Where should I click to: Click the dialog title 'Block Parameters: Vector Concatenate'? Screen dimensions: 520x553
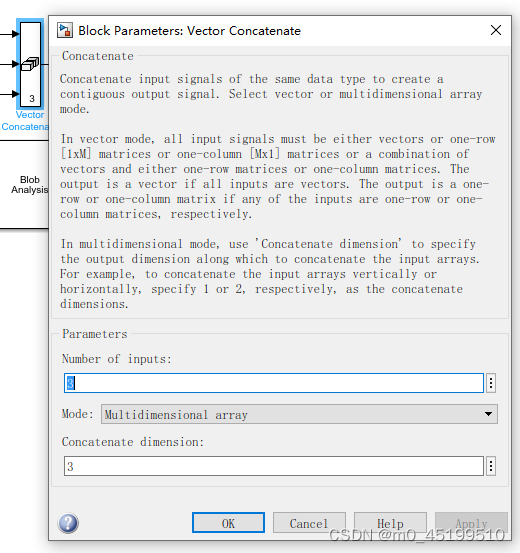(x=189, y=31)
